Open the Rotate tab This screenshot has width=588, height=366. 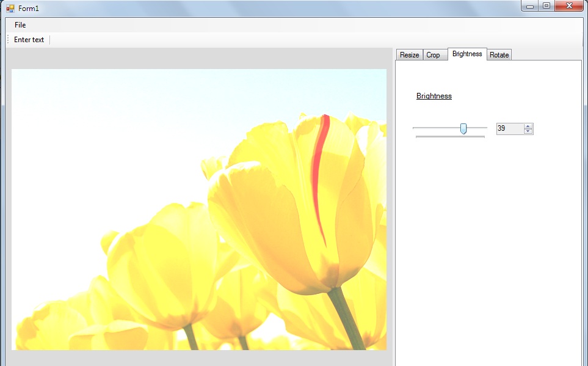(x=499, y=55)
